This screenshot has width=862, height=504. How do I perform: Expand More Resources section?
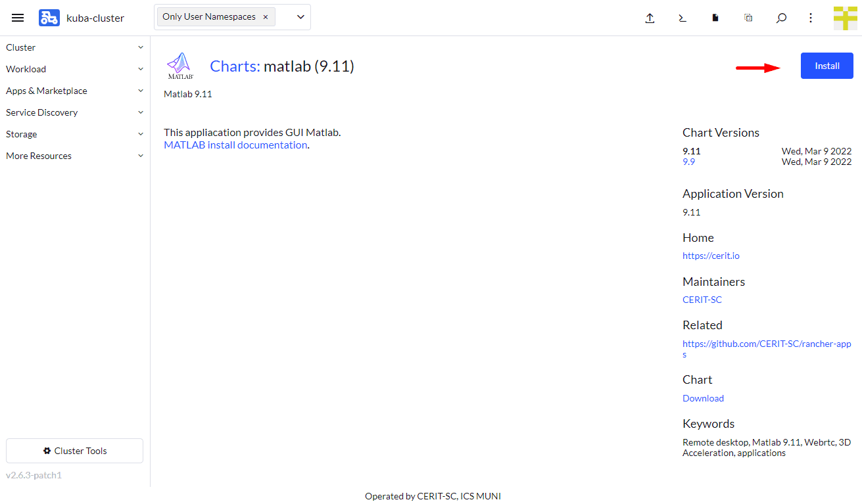[x=75, y=156]
